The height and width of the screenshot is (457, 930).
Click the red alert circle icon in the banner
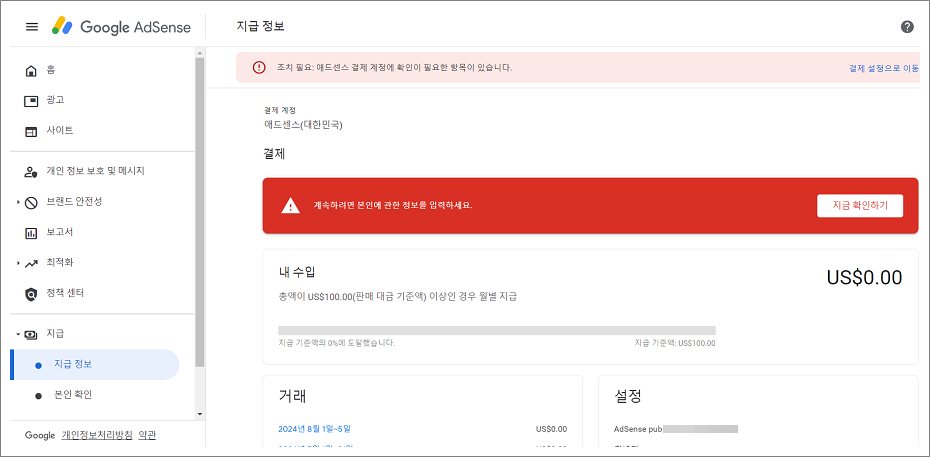pos(259,68)
